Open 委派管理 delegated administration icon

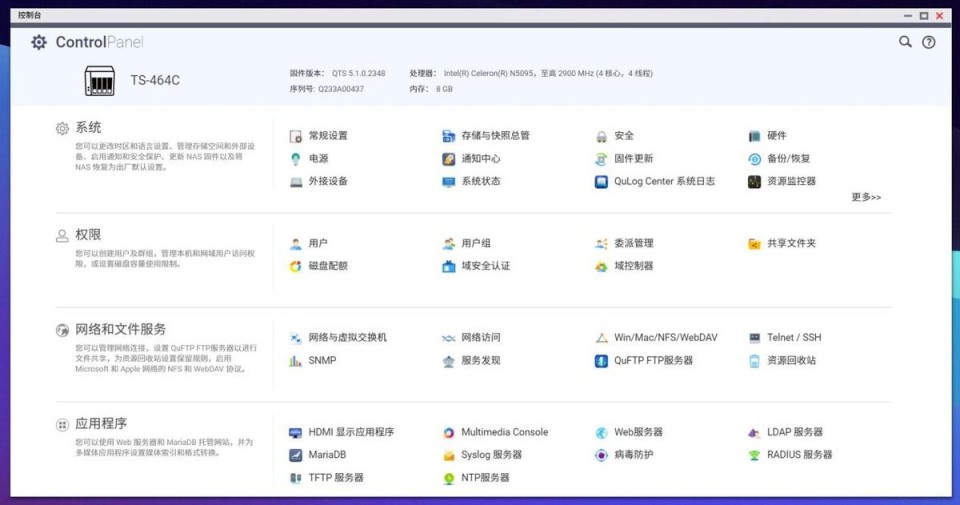[x=601, y=244]
